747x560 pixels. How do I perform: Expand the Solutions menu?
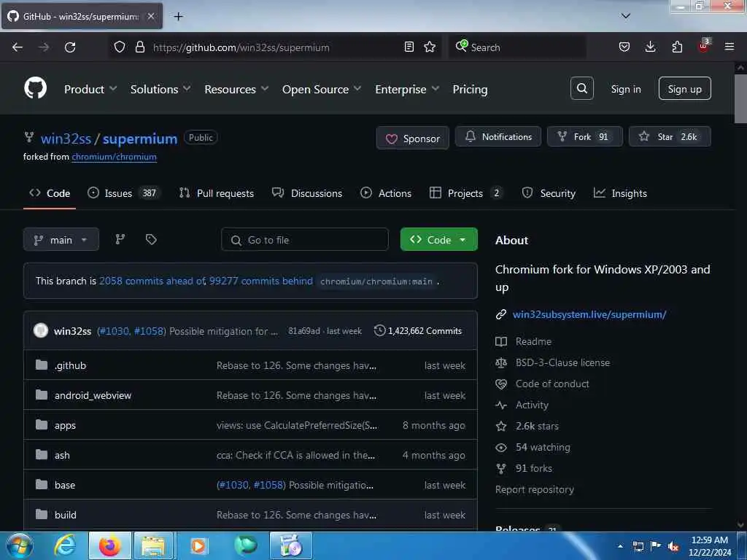pyautogui.click(x=160, y=89)
